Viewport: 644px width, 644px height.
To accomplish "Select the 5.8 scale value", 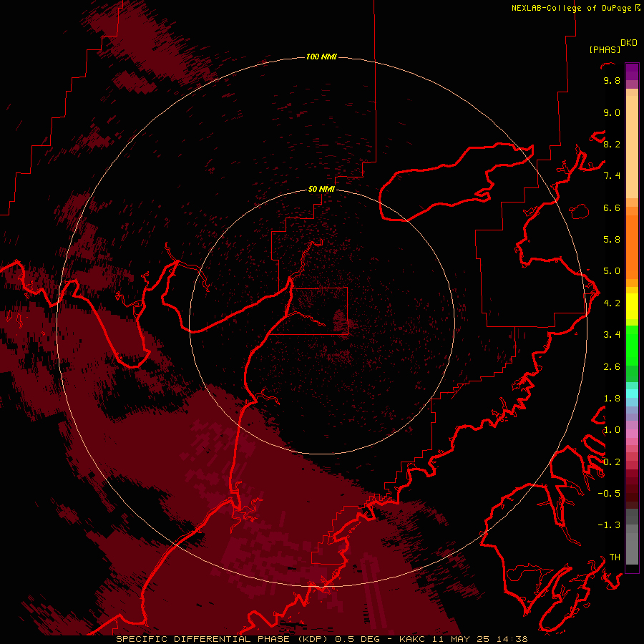I will tap(612, 240).
